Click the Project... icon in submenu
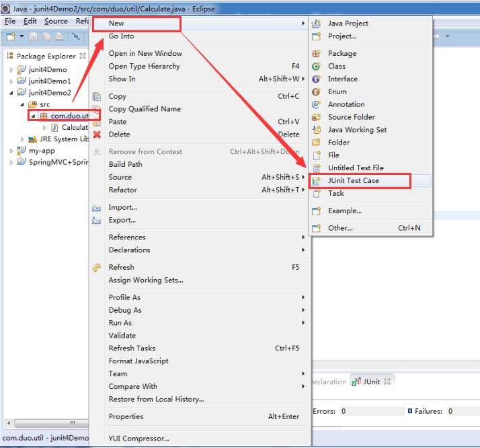 [316, 36]
